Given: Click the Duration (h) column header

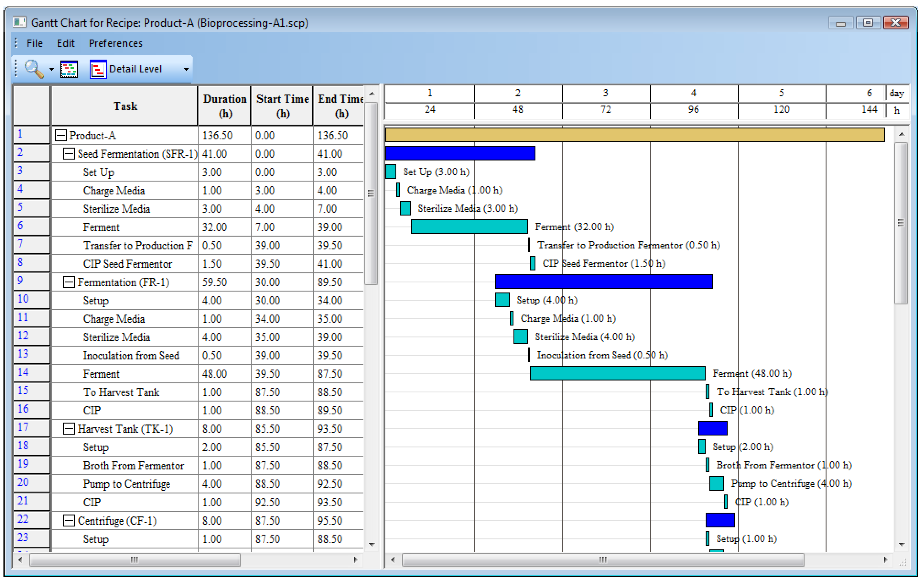Looking at the screenshot, I should (x=224, y=106).
